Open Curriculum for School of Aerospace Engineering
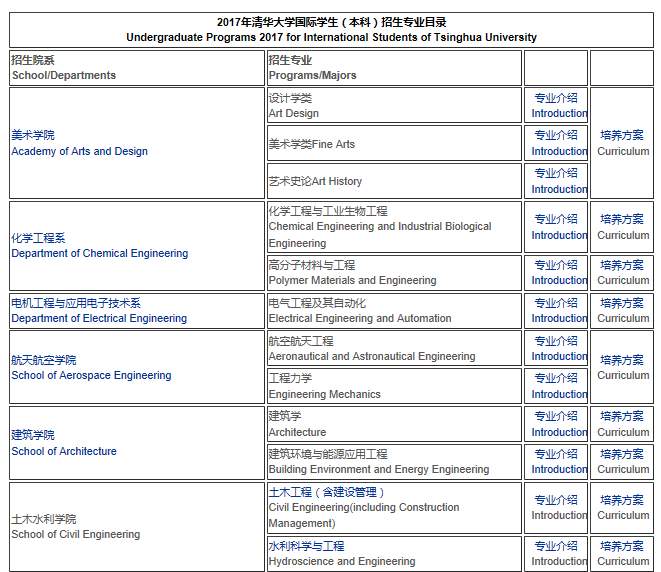 (622, 368)
